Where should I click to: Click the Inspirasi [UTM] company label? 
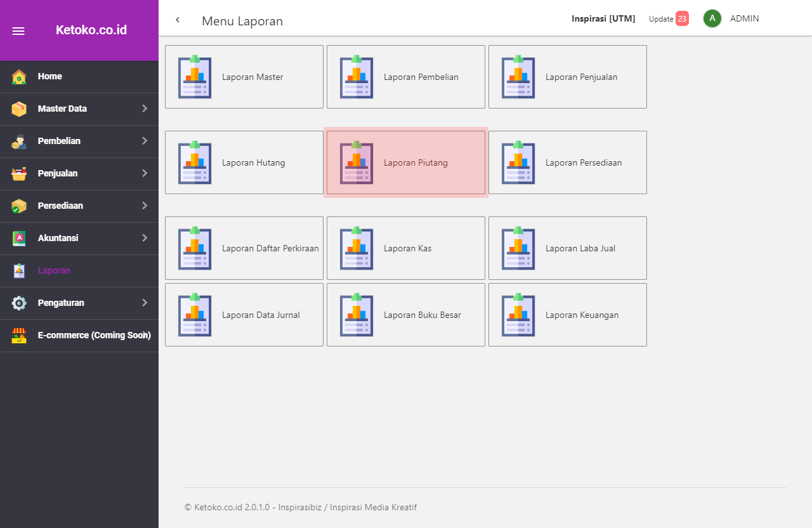(603, 18)
